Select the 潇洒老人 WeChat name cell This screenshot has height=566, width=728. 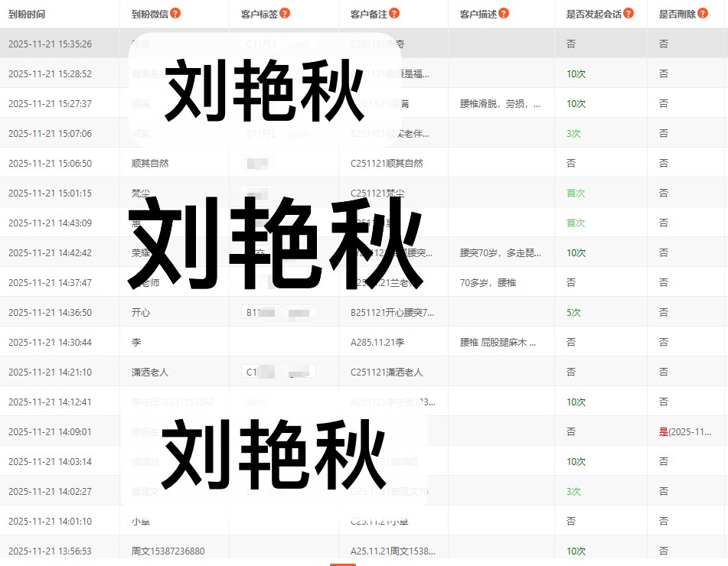click(x=150, y=372)
